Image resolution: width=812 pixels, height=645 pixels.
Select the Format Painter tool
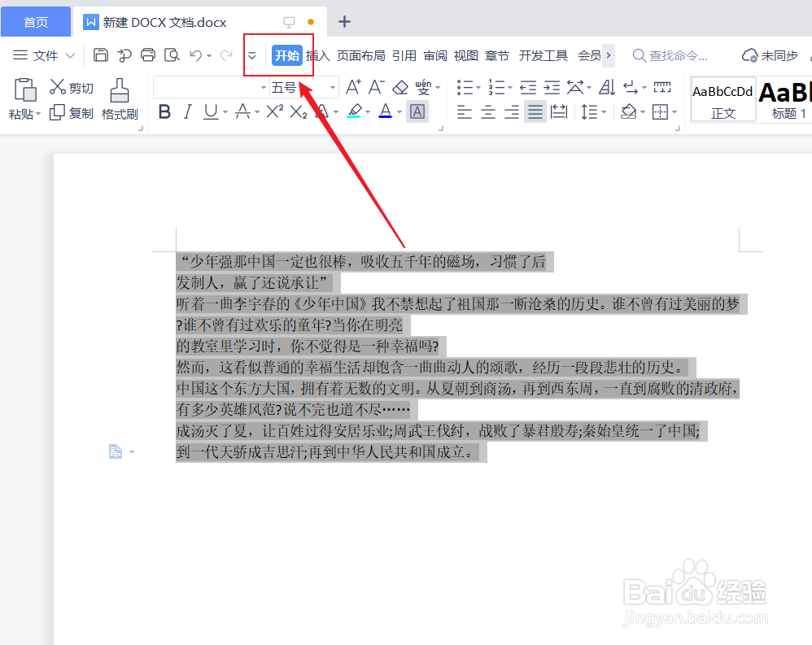pyautogui.click(x=119, y=99)
